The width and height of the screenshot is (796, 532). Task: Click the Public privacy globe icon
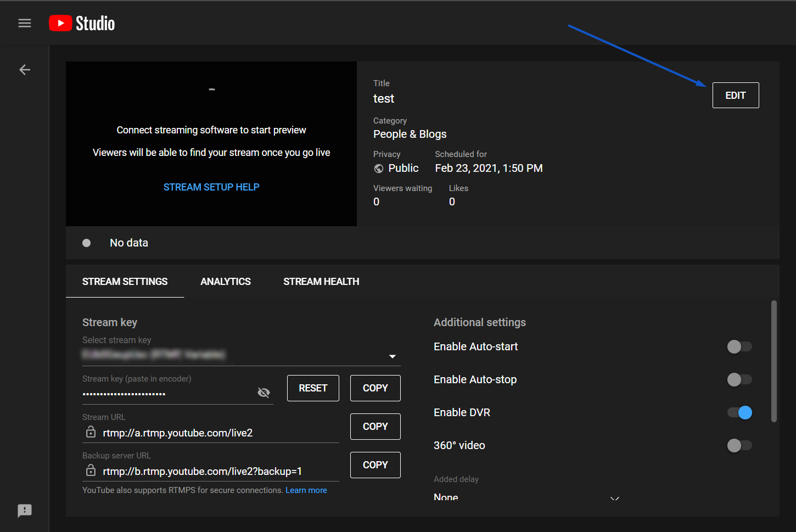(379, 169)
